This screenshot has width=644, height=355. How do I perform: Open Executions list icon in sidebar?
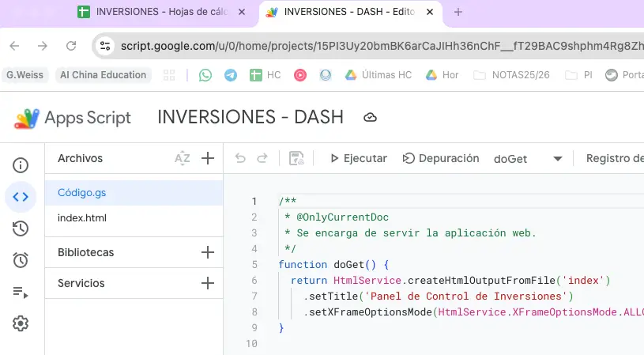21,292
